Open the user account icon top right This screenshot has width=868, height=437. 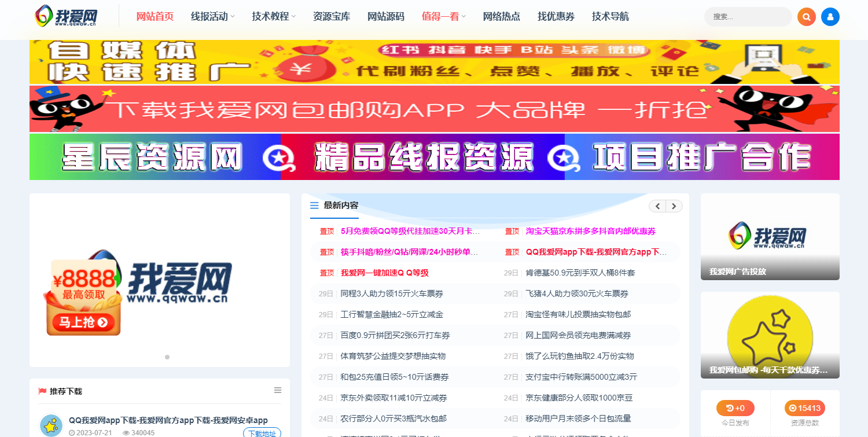click(x=830, y=17)
